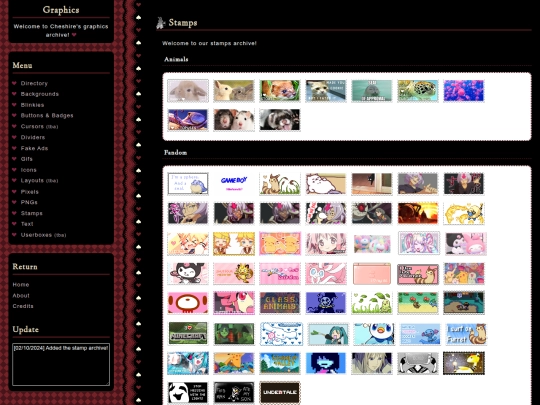Click the Minecraft logo stamp
Viewport: 540px width, 405px height.
pos(188,333)
